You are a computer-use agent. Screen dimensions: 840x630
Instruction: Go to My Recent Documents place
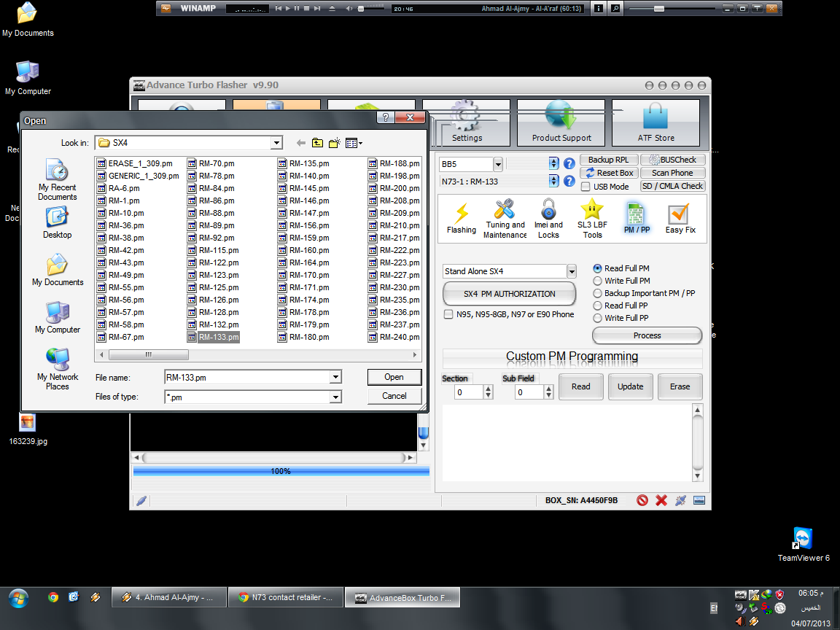click(58, 180)
